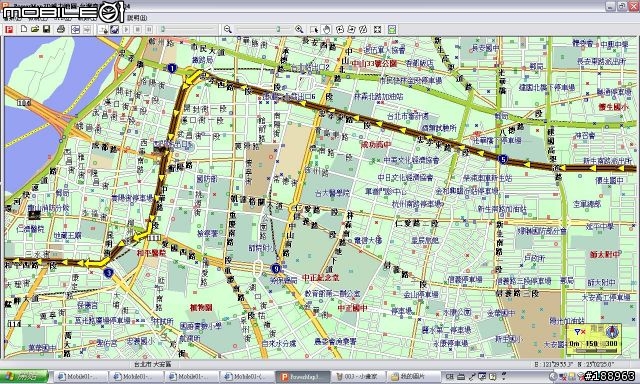Click the 懷生國小 map label

(613, 107)
